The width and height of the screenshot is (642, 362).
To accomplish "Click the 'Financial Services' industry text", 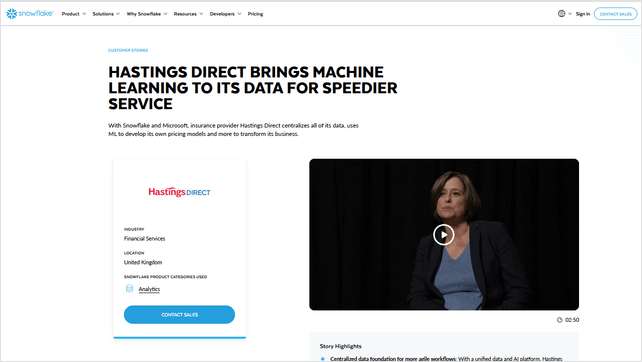I will tap(145, 238).
